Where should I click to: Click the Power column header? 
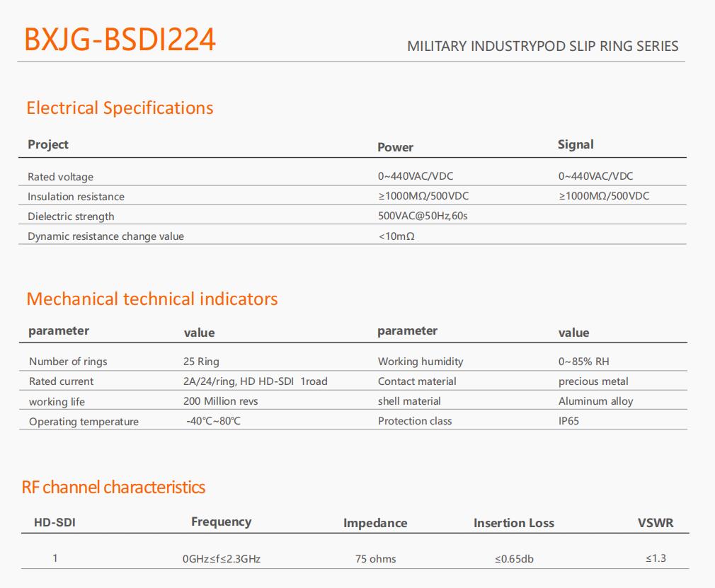(395, 147)
